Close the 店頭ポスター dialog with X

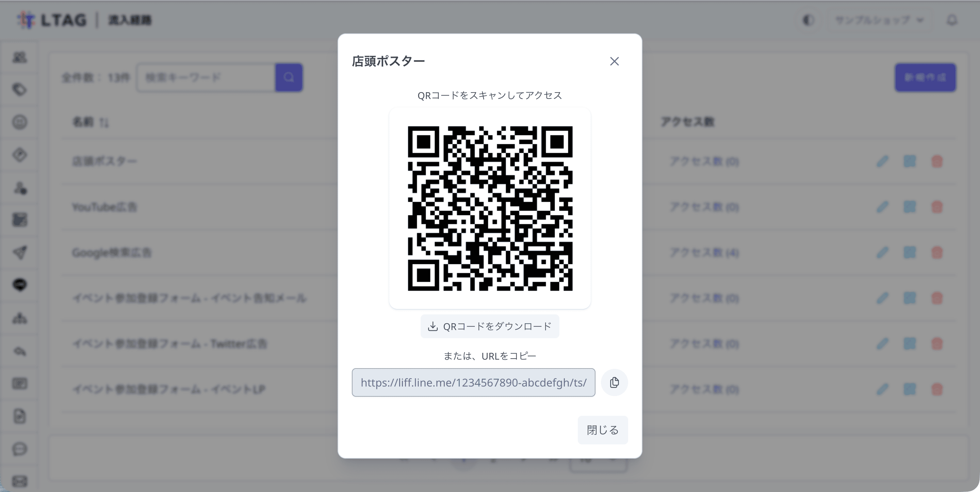pos(614,61)
